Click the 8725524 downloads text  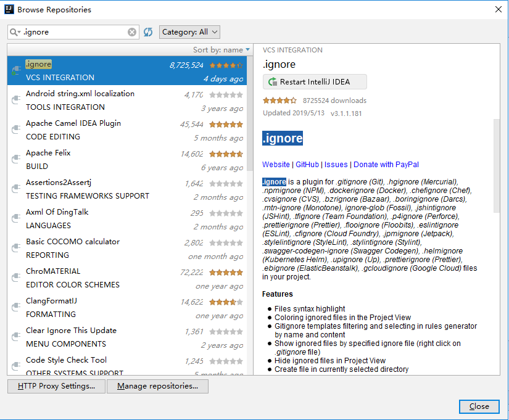(334, 101)
